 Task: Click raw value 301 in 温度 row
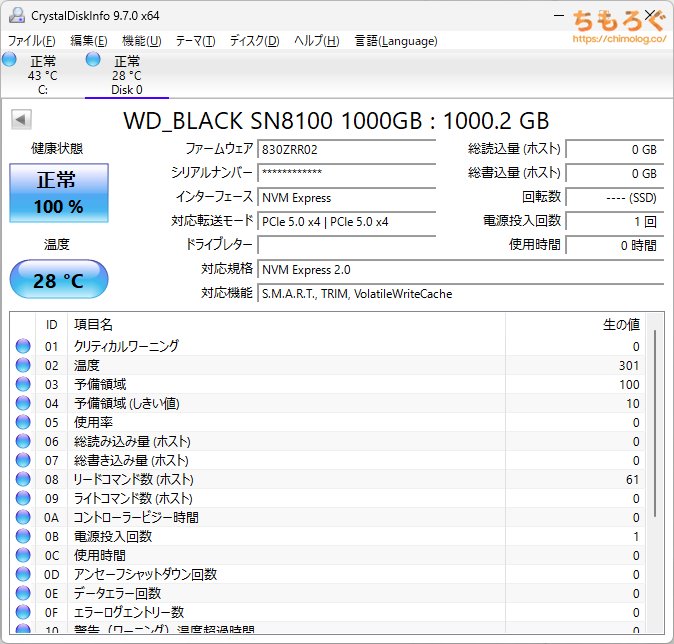[x=629, y=365]
